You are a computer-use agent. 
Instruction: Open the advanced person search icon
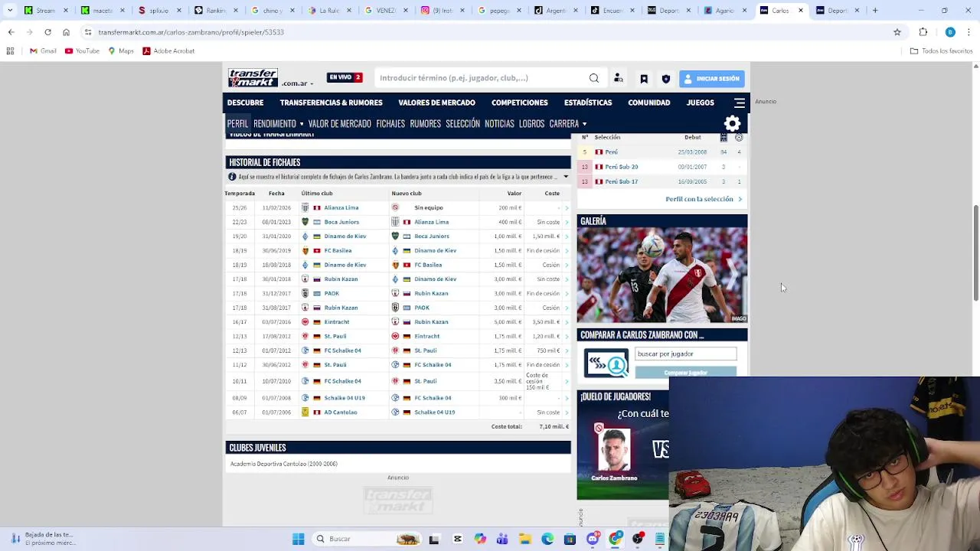click(619, 78)
